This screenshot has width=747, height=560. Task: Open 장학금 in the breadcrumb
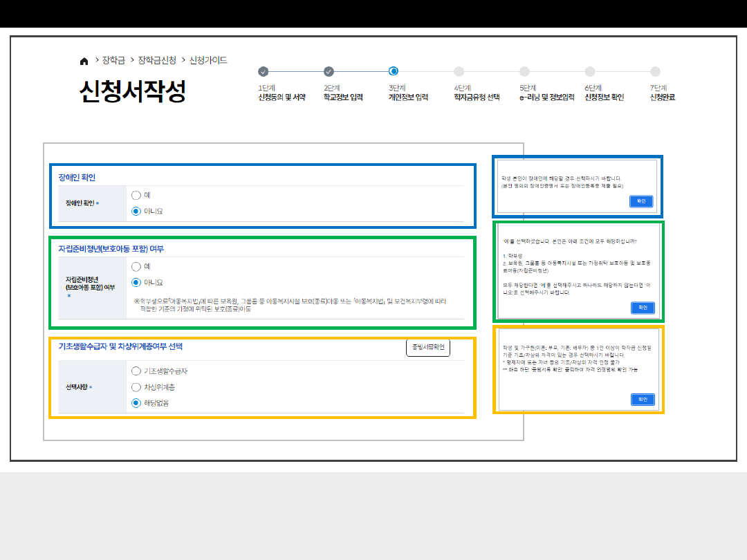point(113,61)
